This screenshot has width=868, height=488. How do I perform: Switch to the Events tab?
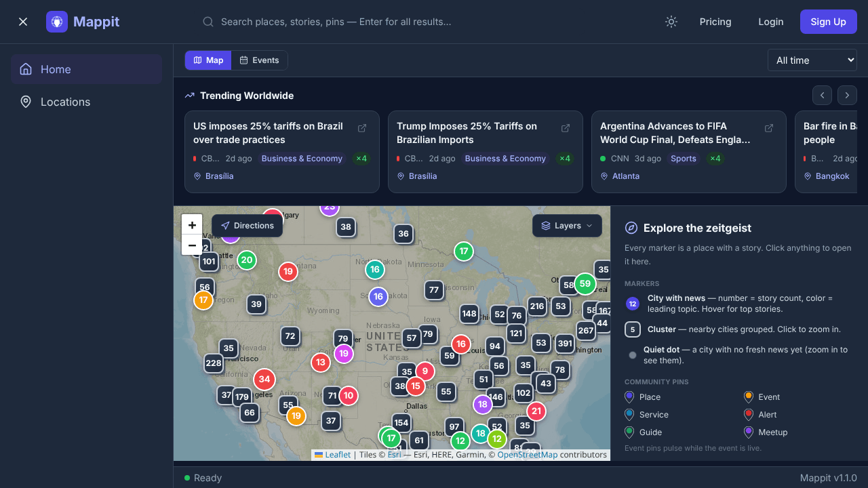(260, 60)
